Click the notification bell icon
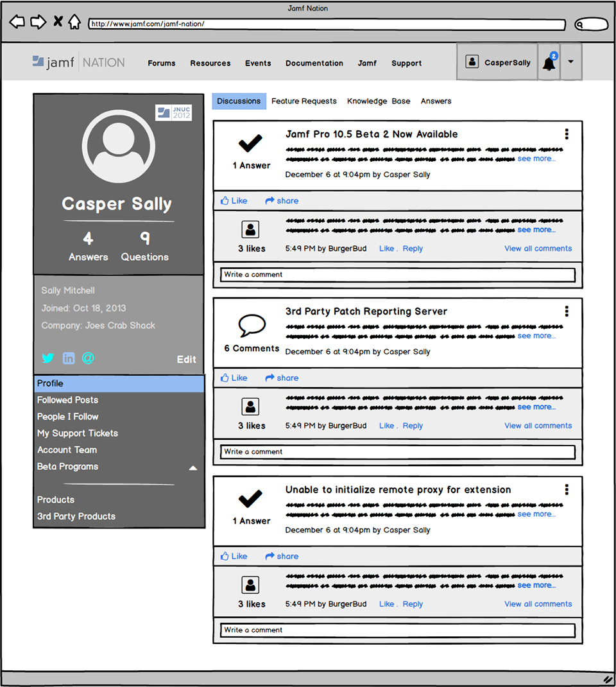This screenshot has width=616, height=687. click(x=549, y=63)
